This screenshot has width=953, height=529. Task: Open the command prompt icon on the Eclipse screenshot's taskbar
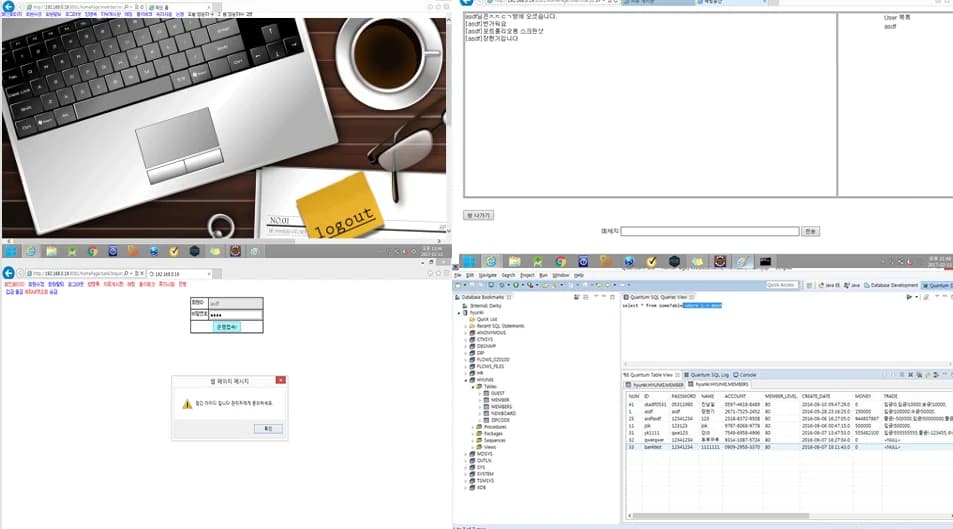pos(765,261)
